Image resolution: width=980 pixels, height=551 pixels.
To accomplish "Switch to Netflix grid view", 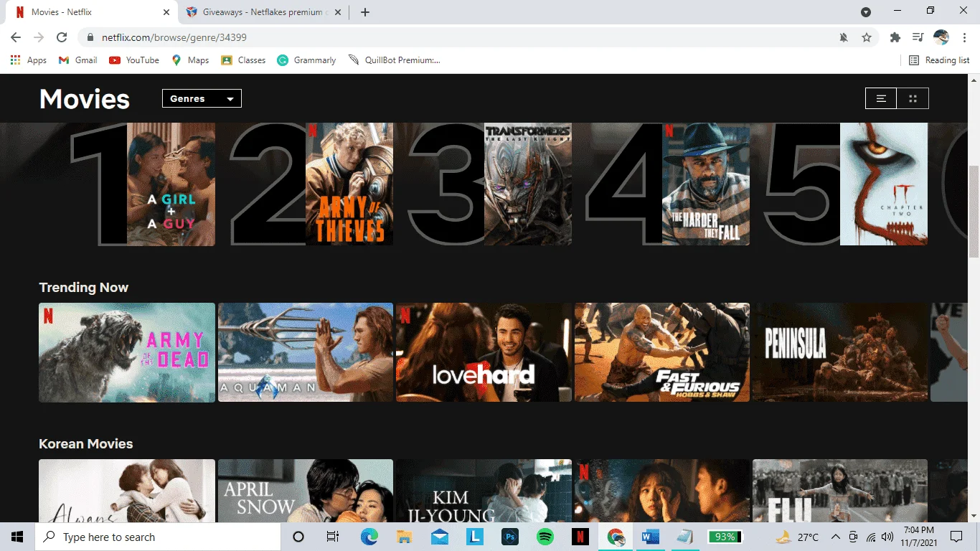I will tap(913, 98).
